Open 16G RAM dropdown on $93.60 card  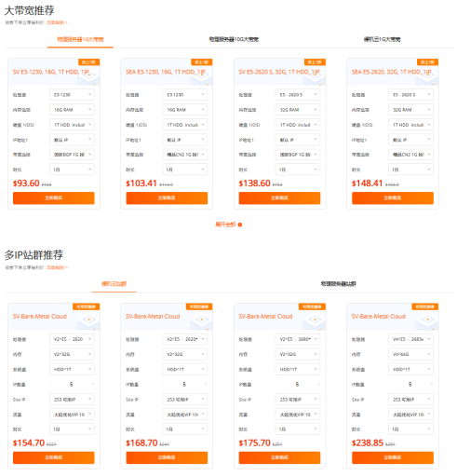(x=72, y=110)
